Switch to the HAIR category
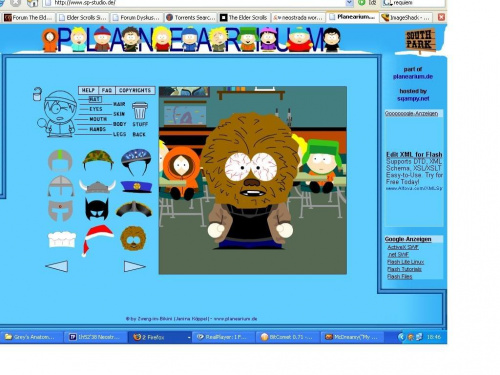The height and width of the screenshot is (375, 500). point(119,104)
